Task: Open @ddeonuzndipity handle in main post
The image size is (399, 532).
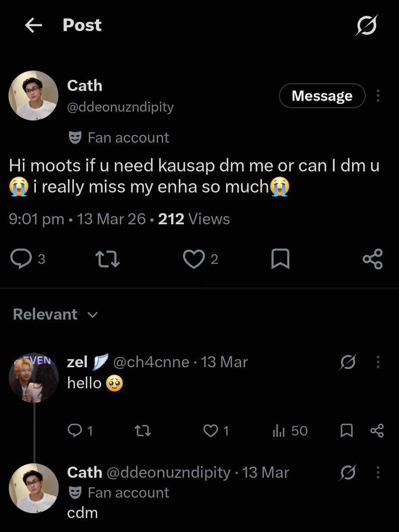Action: tap(120, 107)
